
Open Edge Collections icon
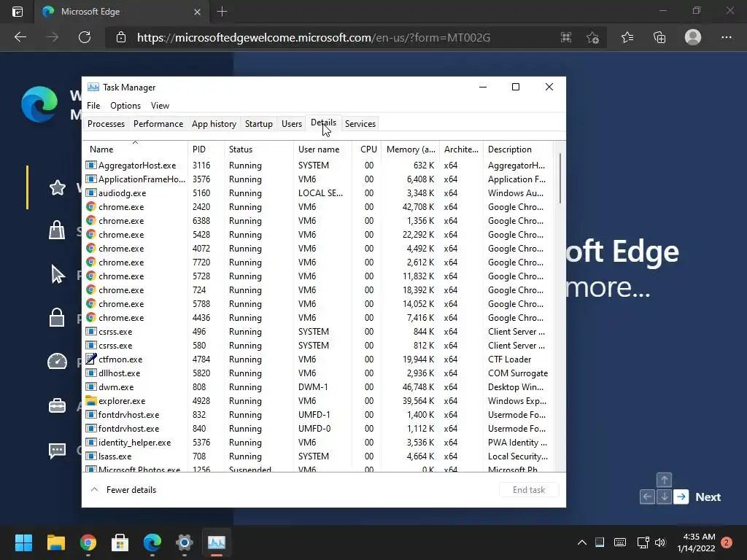(659, 37)
